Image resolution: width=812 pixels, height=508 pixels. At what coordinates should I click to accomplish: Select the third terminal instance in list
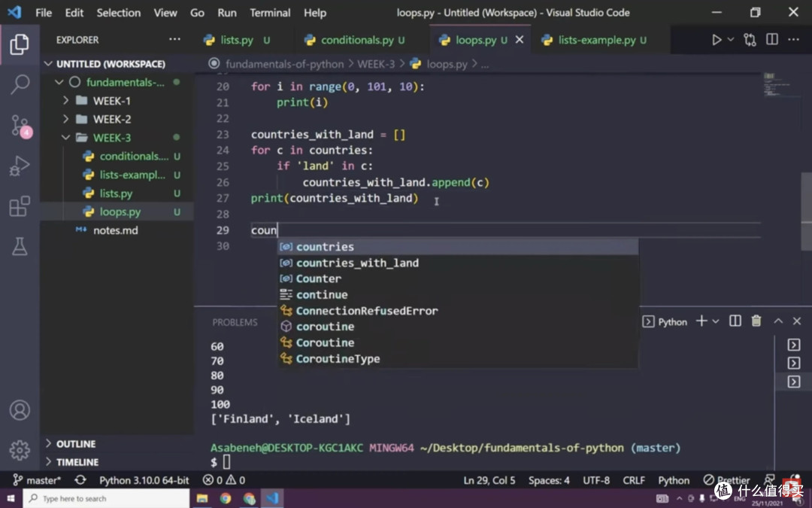(793, 382)
